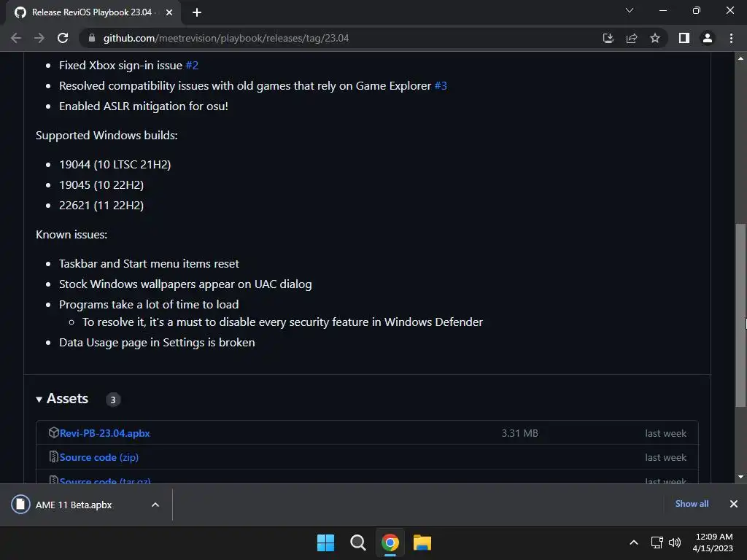
Task: Open the Windows Start menu
Action: tap(326, 542)
